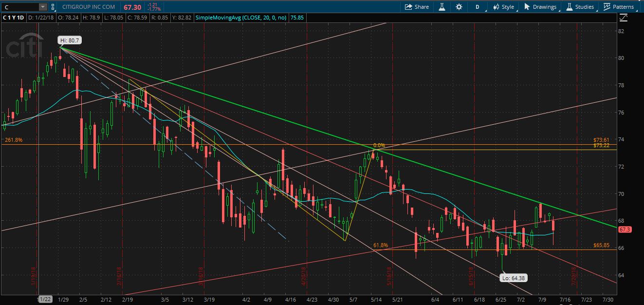Image resolution: width=644 pixels, height=305 pixels.
Task: Click the CITIGROUP INC COM description
Action: click(89, 7)
